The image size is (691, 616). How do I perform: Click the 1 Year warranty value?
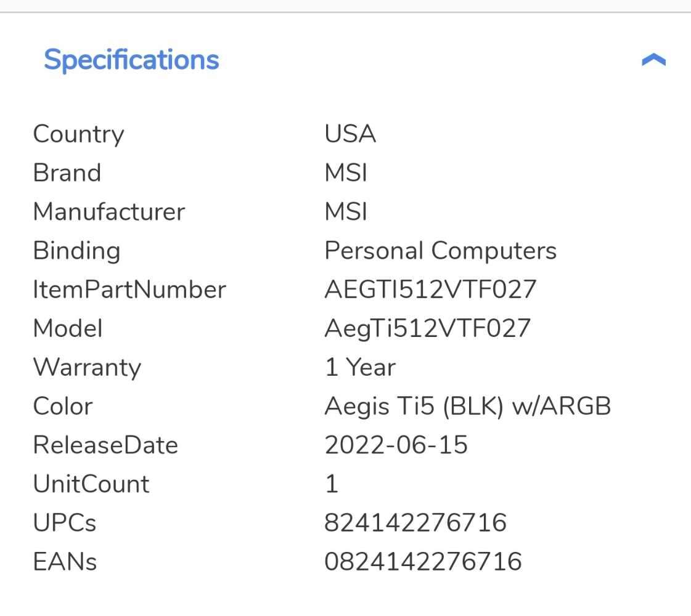tap(360, 367)
